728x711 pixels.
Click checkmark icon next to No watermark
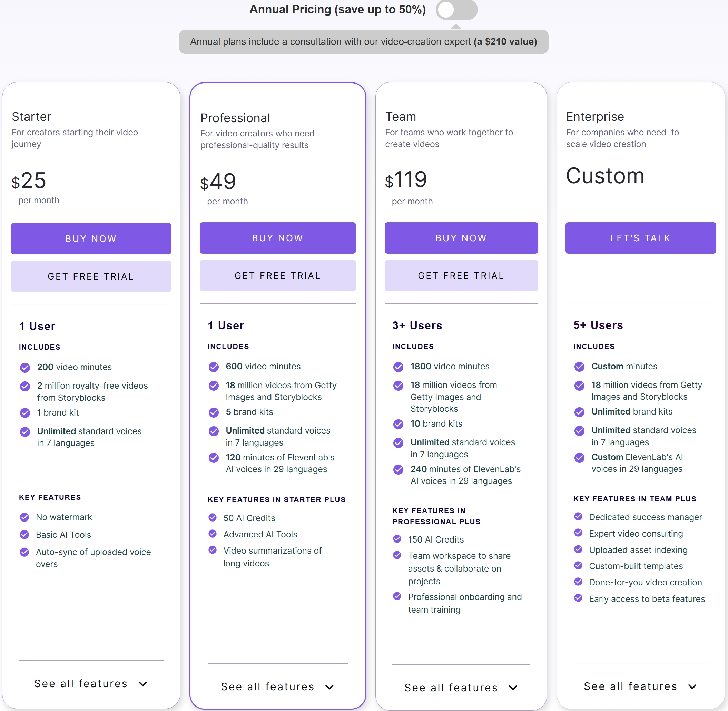click(24, 517)
